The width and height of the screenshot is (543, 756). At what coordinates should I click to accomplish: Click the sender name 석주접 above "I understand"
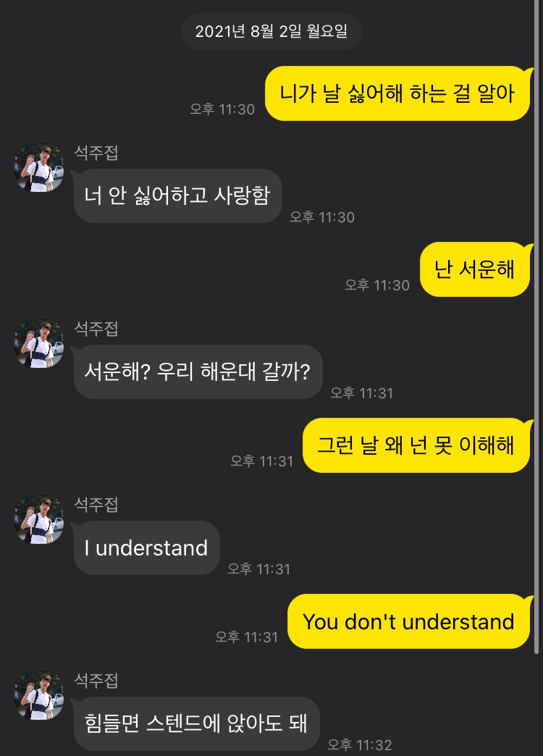96,505
